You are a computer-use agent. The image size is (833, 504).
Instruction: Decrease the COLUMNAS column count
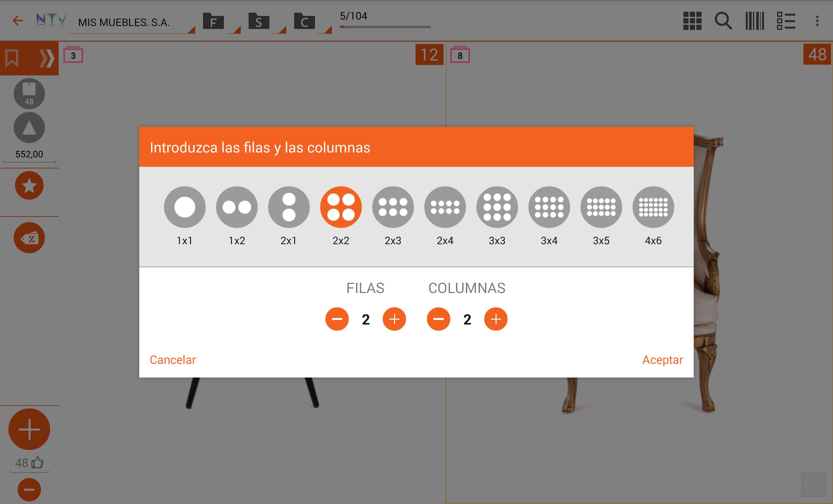pyautogui.click(x=439, y=319)
